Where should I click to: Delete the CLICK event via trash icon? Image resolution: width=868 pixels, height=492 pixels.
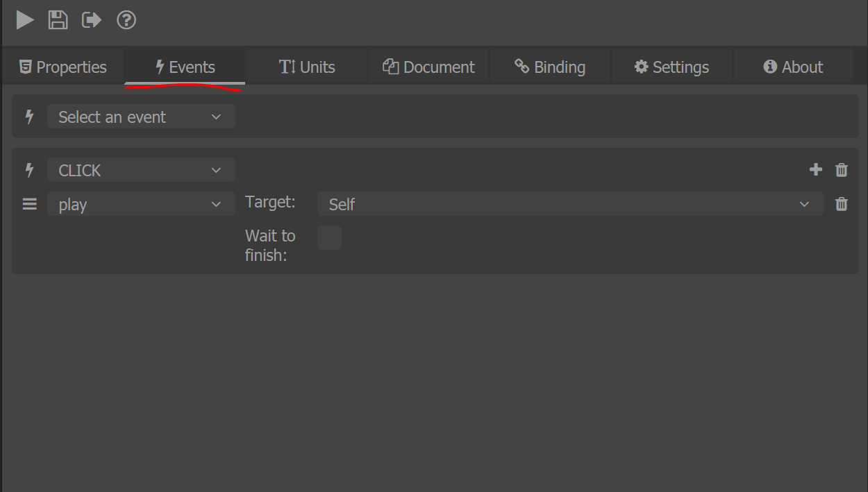tap(841, 169)
